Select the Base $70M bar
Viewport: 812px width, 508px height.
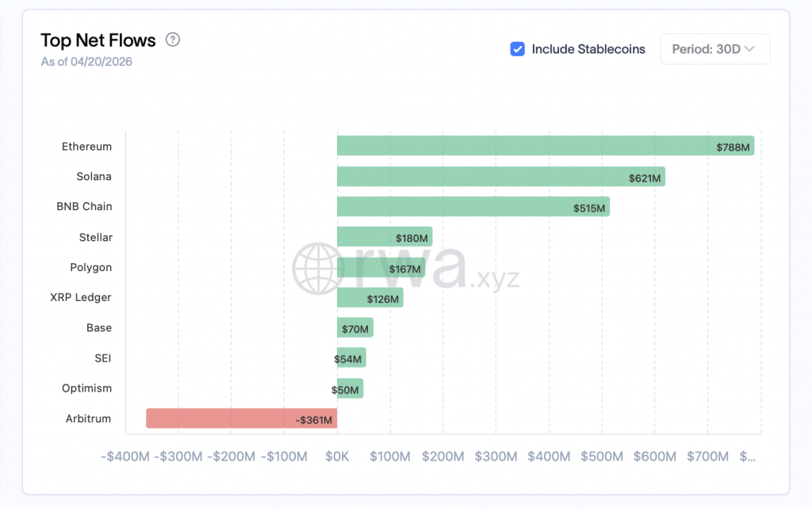(x=354, y=328)
